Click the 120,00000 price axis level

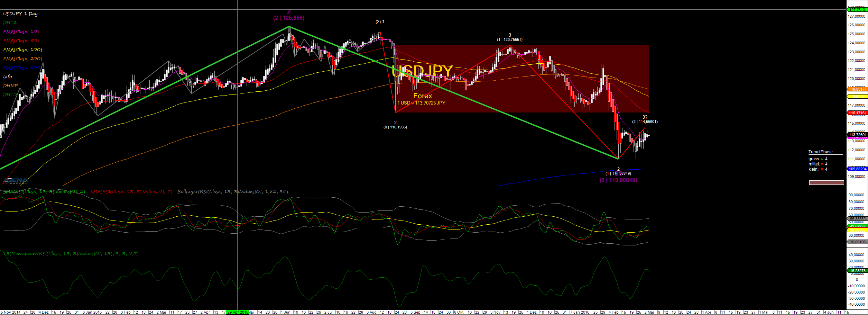tap(856, 79)
